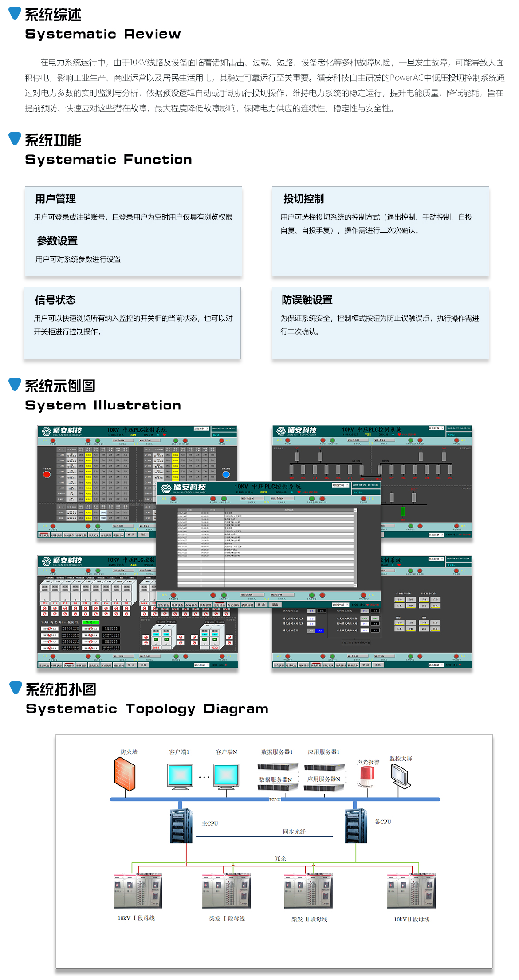Select the 10kV Ⅰ段母线 switchgear cabinet image
519x980 pixels.
[x=138, y=892]
